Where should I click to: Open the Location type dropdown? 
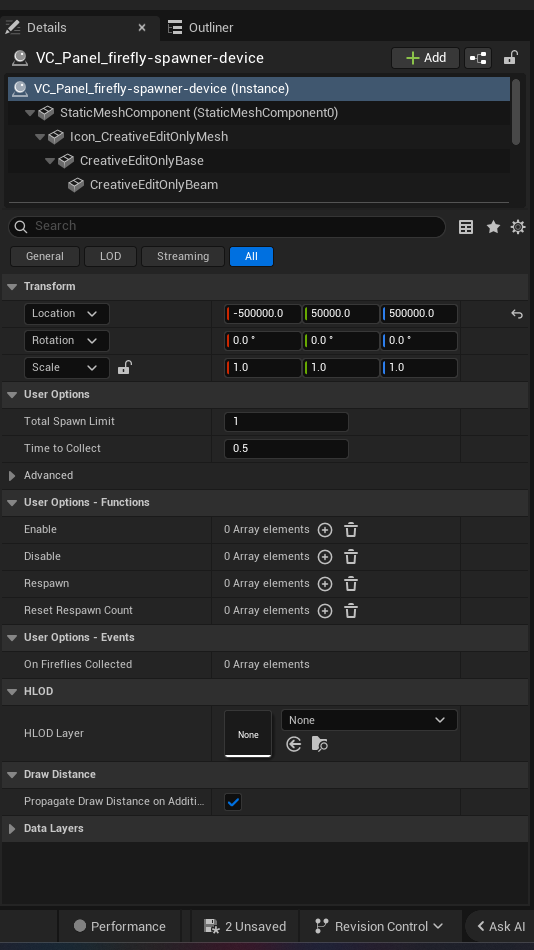tap(66, 314)
